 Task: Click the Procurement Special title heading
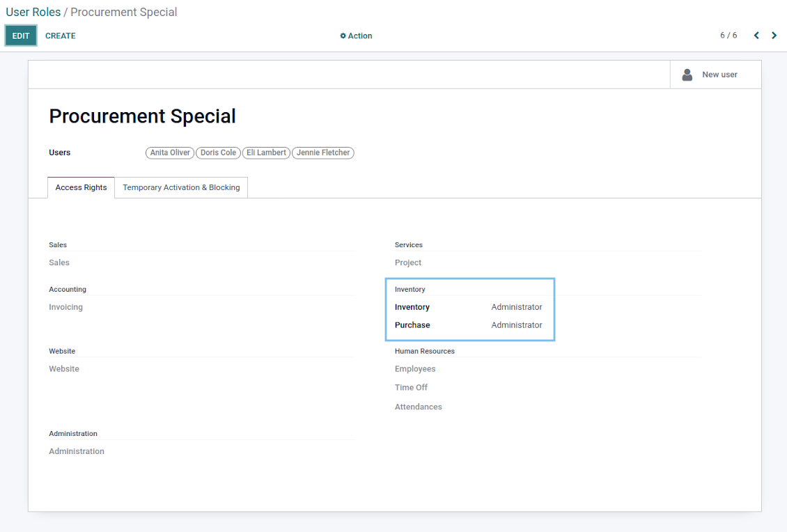tap(143, 116)
